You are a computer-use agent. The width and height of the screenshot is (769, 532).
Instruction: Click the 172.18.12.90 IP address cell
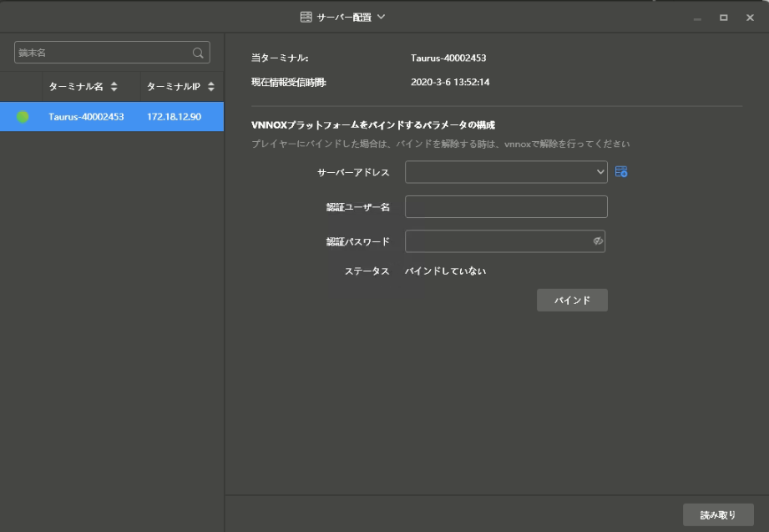173,117
